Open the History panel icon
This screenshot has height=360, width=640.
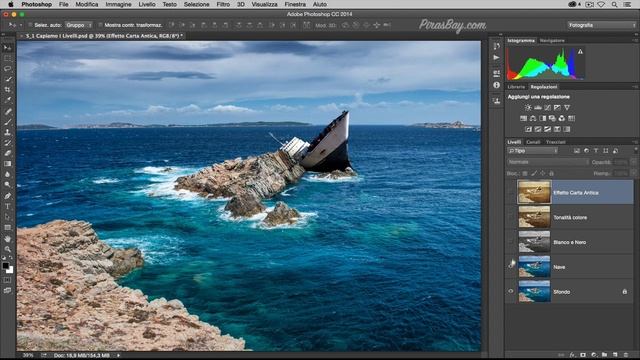[x=496, y=46]
